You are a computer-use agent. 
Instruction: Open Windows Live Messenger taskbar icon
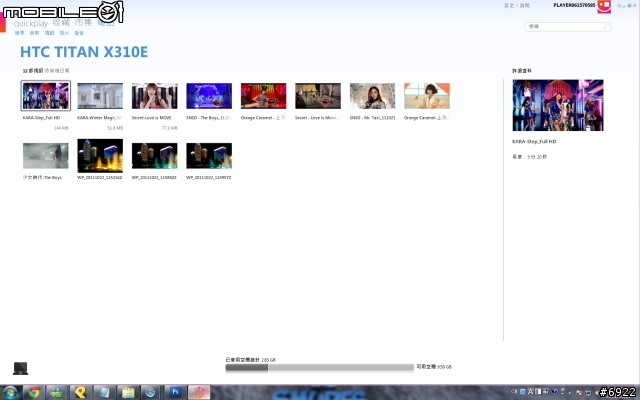pyautogui.click(x=57, y=393)
